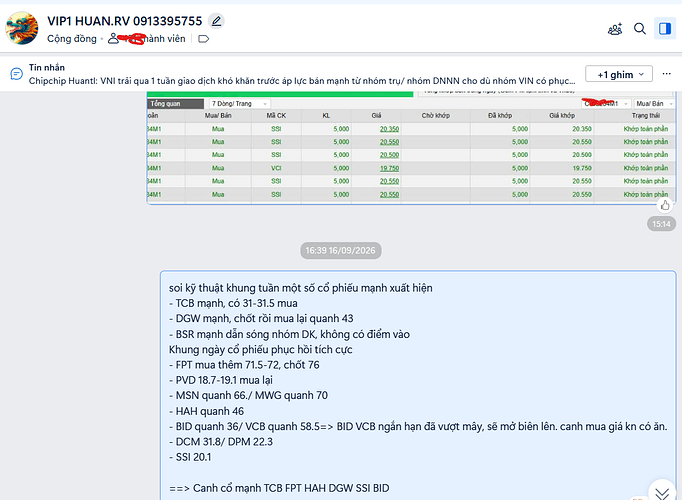This screenshot has height=500, width=682.
Task: Click the Tổng quan tab in screenshot
Action: point(176,103)
